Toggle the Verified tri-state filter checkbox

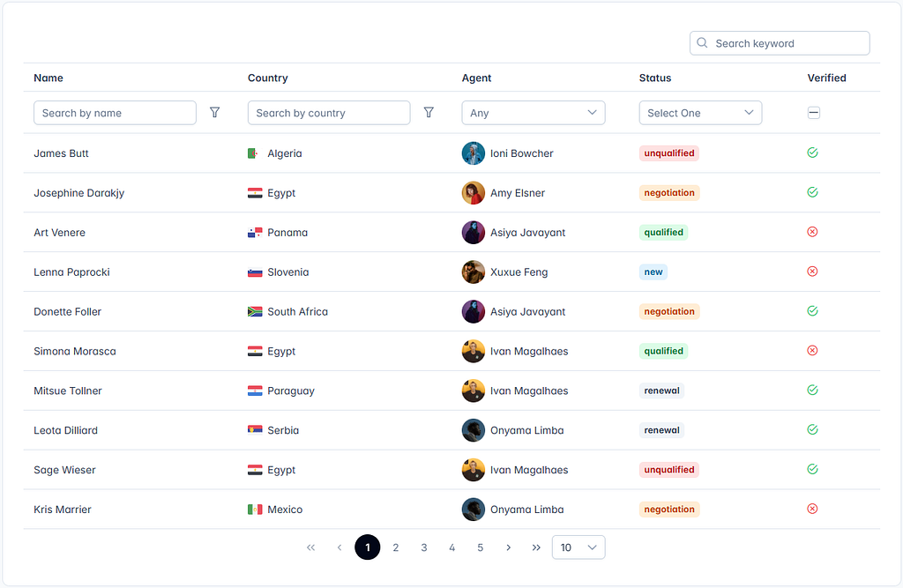point(814,113)
